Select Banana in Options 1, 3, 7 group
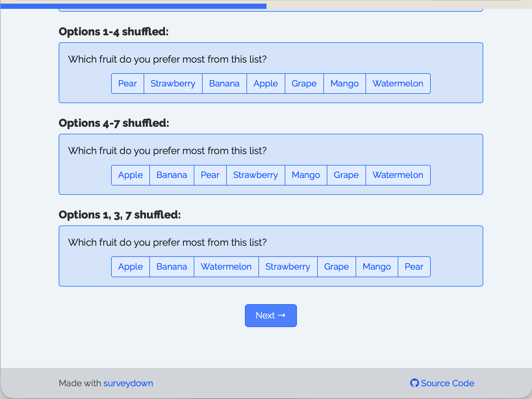Image resolution: width=532 pixels, height=399 pixels. [172, 267]
